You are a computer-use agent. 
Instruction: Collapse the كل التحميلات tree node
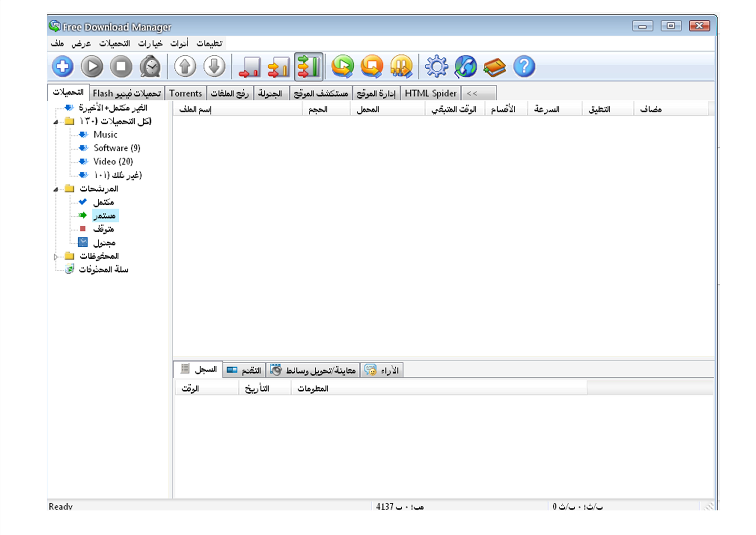[x=56, y=122]
